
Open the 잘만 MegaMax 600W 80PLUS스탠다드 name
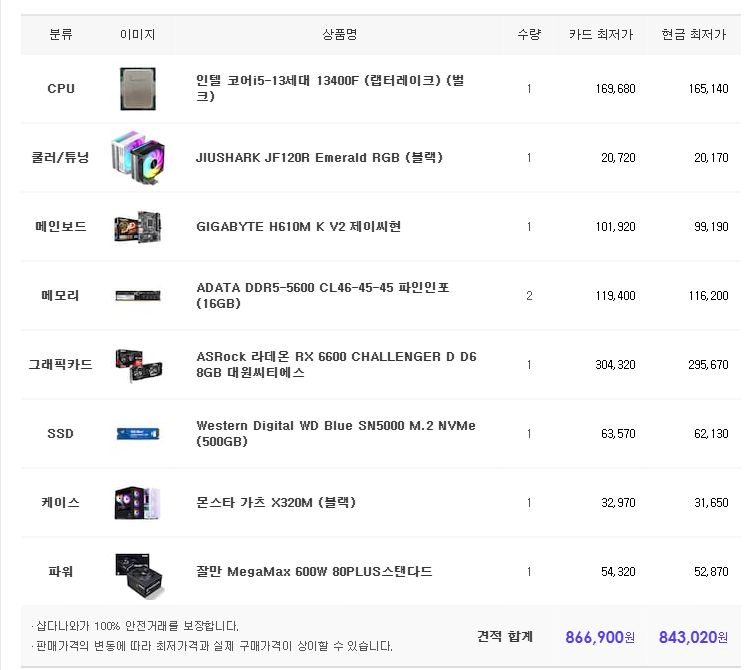pos(314,571)
